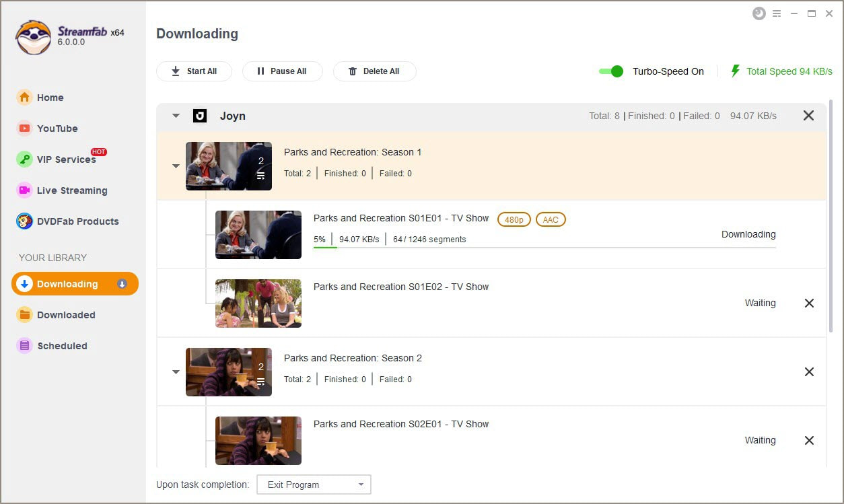Viewport: 844px width, 504px height.
Task: Open the Scheduled section
Action: [62, 346]
